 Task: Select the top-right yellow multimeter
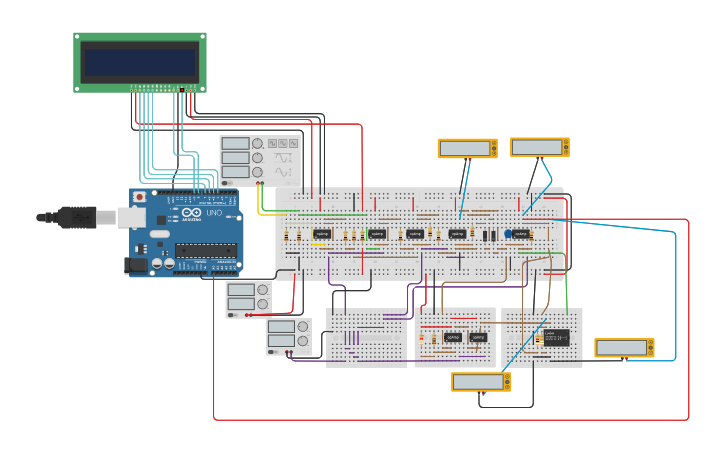(x=539, y=147)
